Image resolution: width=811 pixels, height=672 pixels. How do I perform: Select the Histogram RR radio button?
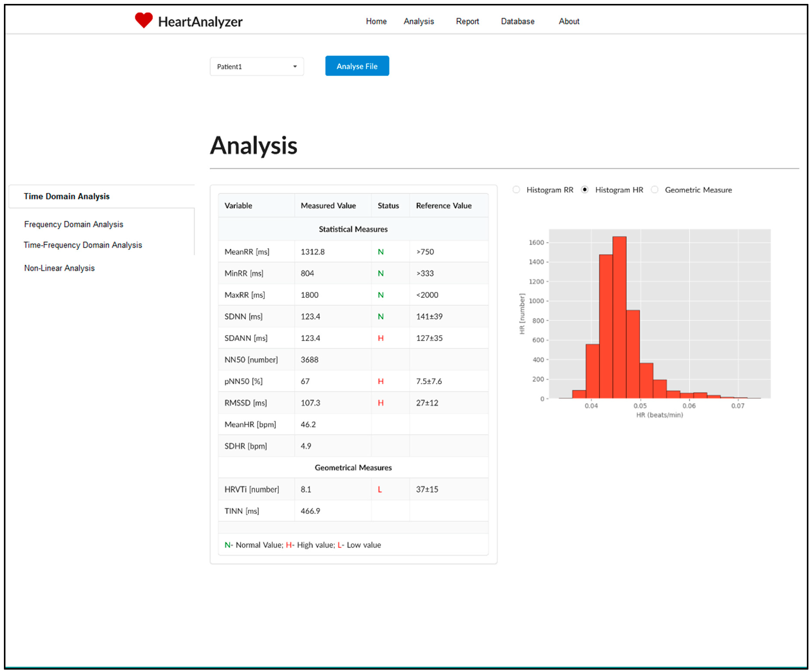[516, 190]
